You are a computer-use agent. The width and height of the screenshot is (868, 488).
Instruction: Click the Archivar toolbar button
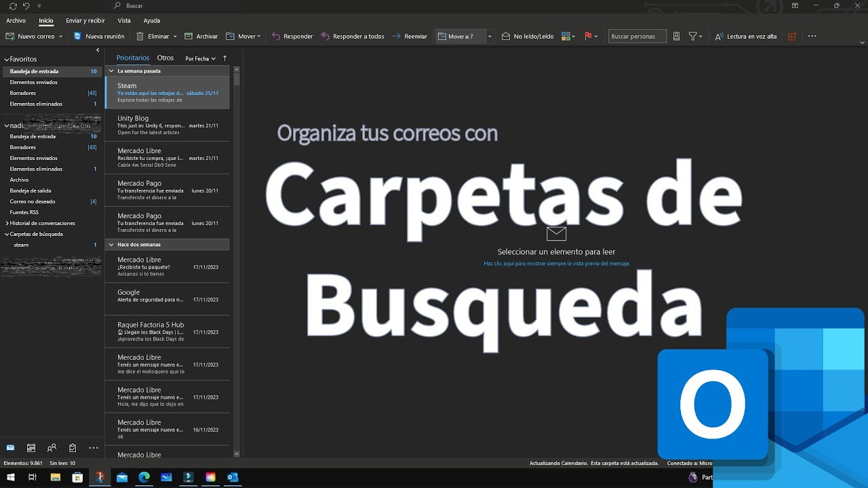click(x=201, y=37)
